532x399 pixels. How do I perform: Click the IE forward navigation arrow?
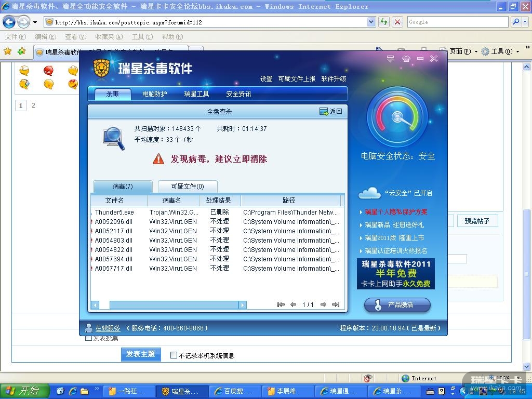coord(23,22)
